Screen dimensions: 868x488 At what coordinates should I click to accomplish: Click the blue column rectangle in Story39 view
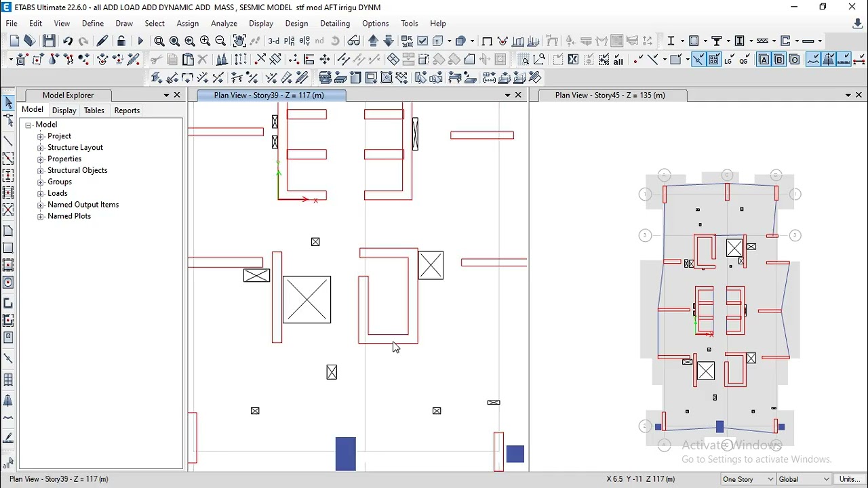pos(346,454)
